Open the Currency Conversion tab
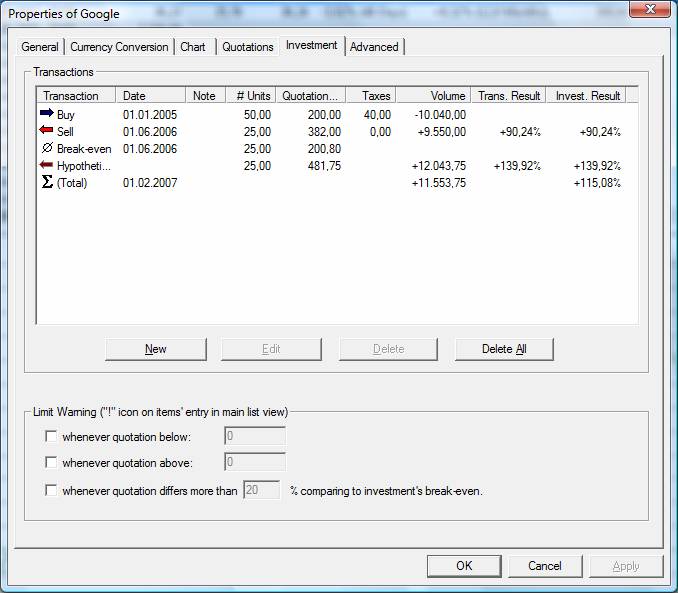Screen dimensions: 678x593 pos(119,47)
